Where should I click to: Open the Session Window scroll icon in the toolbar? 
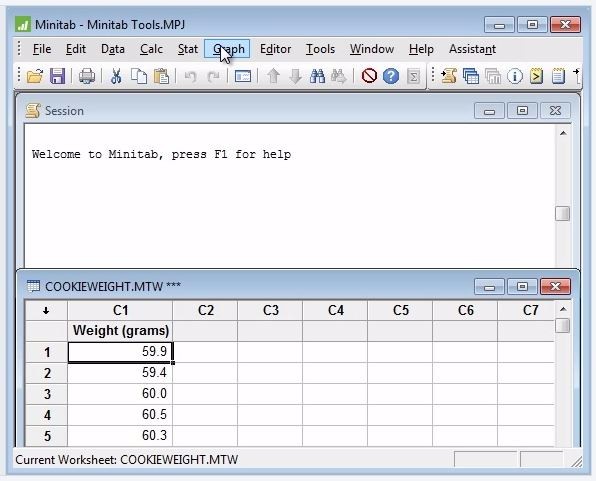click(449, 76)
